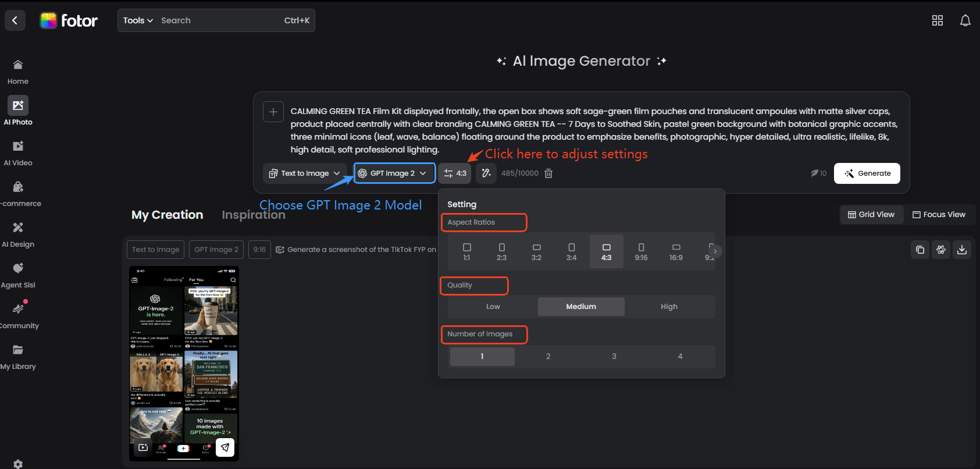Viewport: 980px width, 469px height.
Task: Set quality to High
Action: (x=669, y=307)
